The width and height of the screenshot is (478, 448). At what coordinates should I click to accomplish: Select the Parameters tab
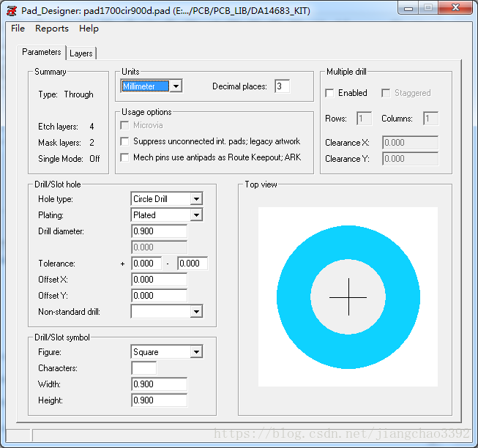coord(42,53)
